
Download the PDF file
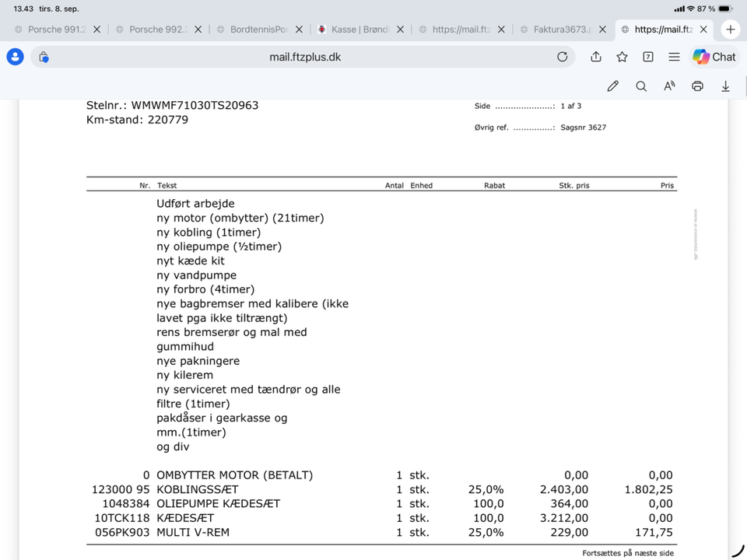click(725, 86)
